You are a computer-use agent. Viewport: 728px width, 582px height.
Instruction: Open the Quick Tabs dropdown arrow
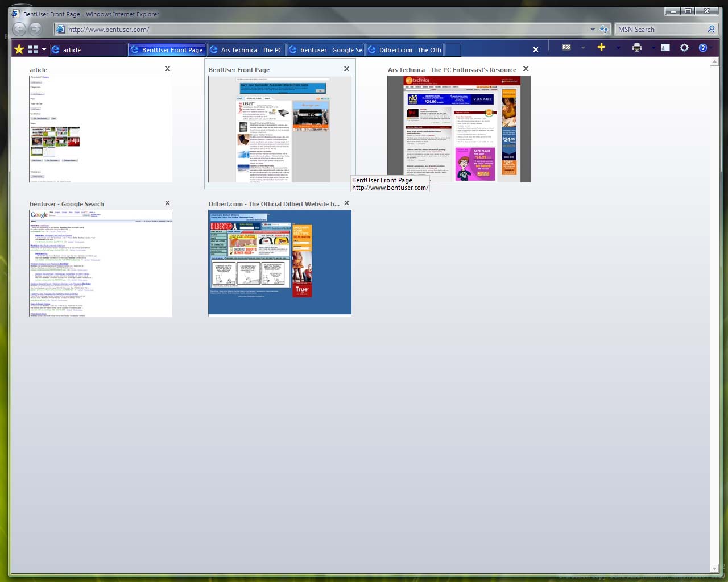click(x=44, y=49)
